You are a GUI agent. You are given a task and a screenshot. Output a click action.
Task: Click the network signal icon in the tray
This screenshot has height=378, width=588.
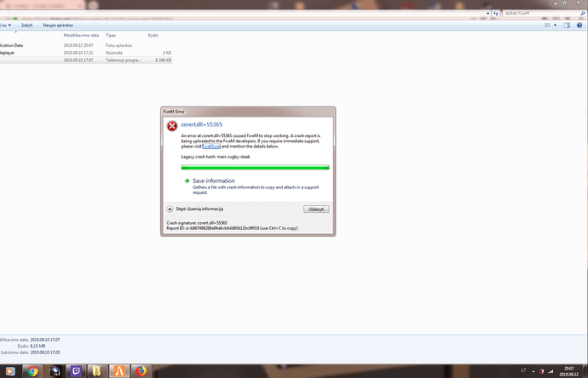tap(551, 371)
